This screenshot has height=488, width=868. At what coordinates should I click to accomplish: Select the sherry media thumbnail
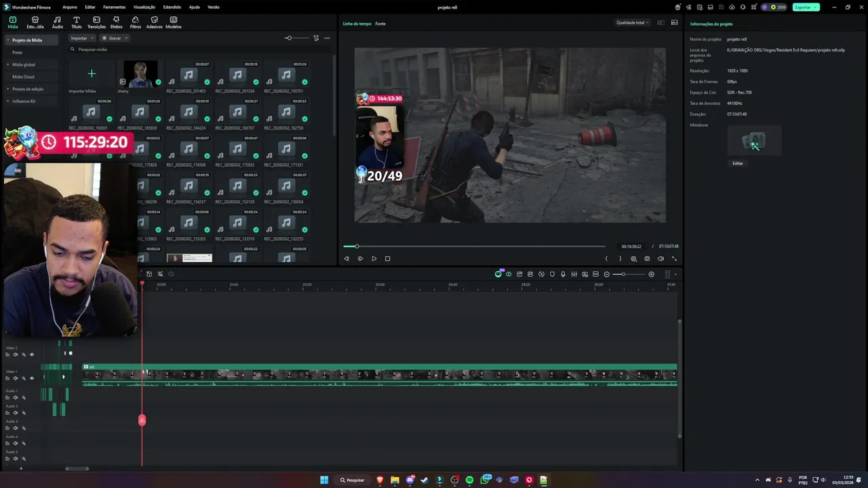tap(140, 74)
